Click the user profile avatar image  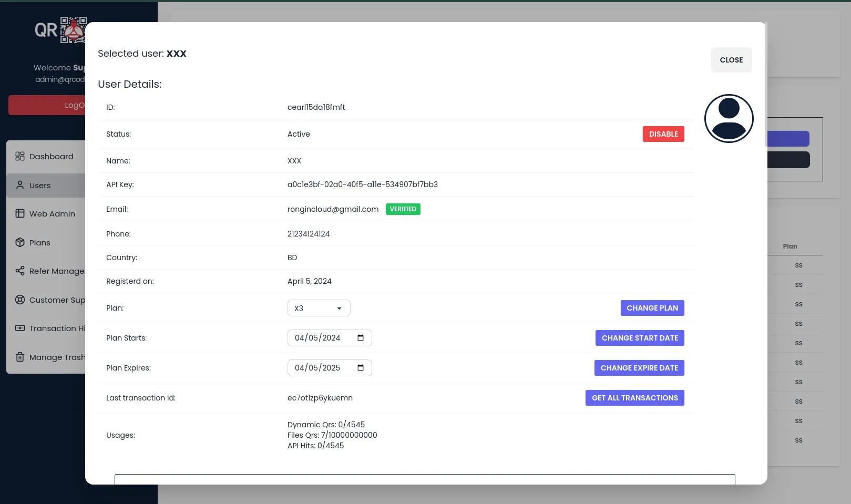[729, 118]
